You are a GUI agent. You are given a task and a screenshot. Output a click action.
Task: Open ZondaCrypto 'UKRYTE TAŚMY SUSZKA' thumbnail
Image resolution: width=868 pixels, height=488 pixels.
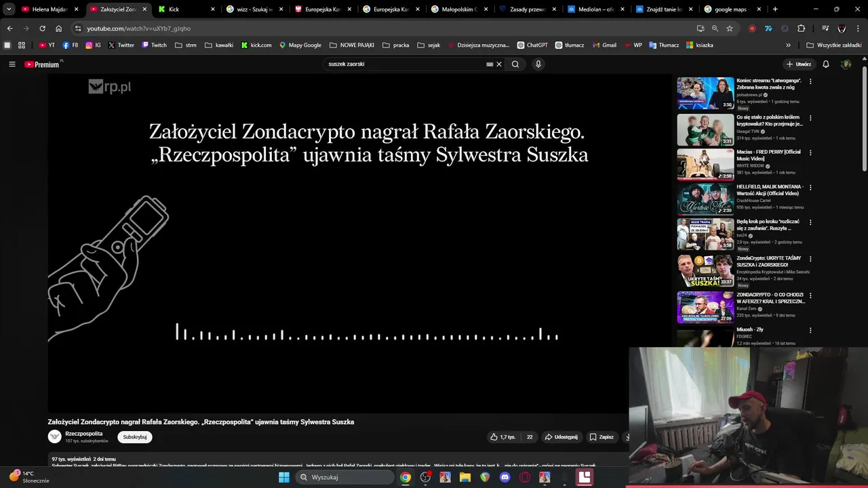705,270
